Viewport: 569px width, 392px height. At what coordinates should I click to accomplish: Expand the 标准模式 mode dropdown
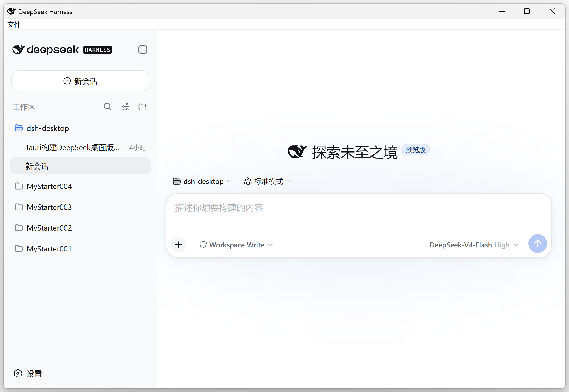point(268,181)
